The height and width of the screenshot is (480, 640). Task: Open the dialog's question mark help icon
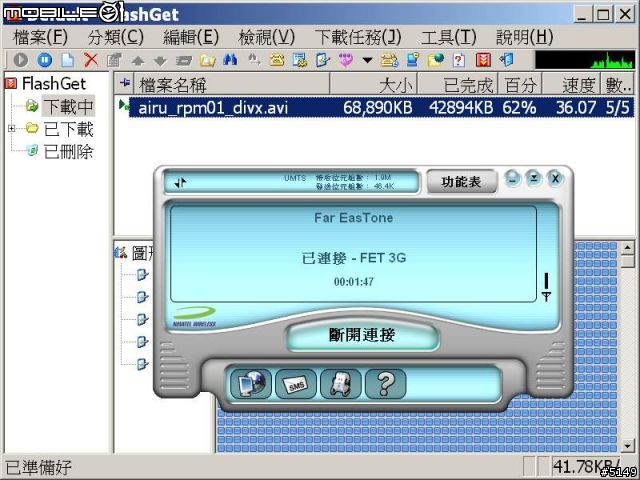[385, 384]
